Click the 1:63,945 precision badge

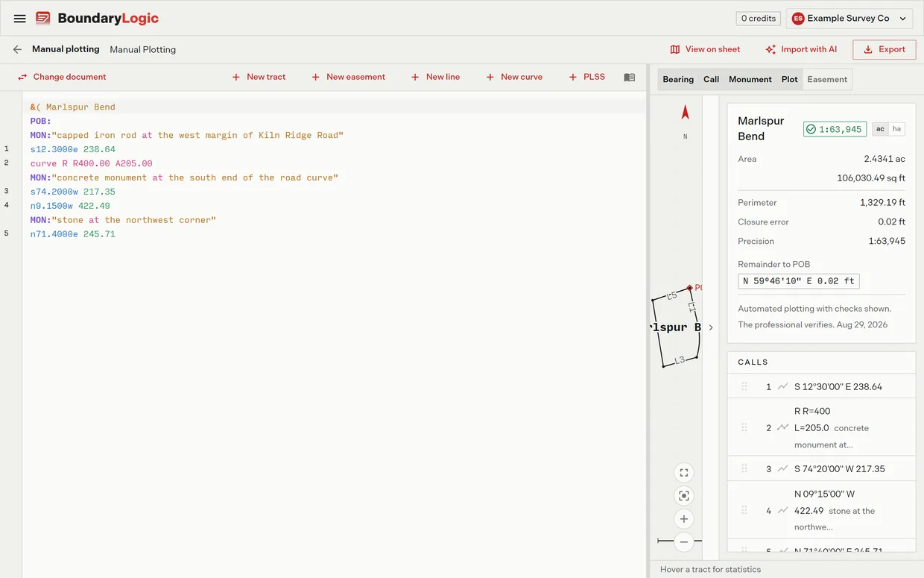pyautogui.click(x=835, y=129)
